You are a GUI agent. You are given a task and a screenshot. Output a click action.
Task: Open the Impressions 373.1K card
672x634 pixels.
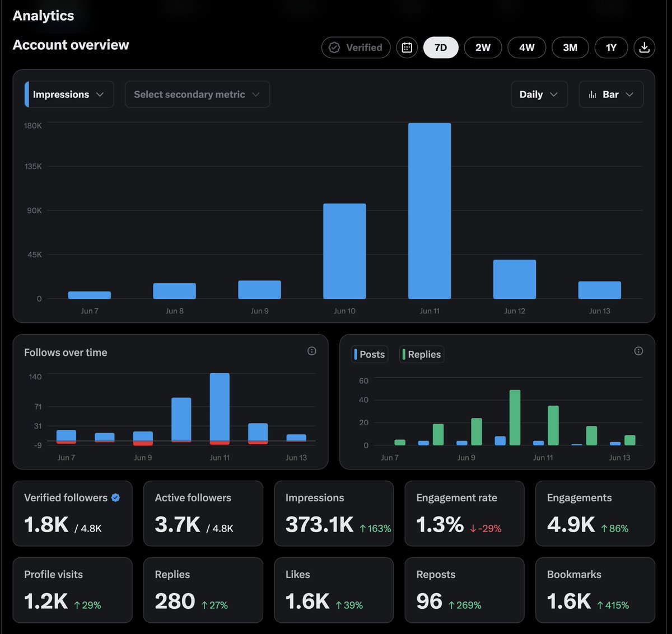(x=334, y=513)
